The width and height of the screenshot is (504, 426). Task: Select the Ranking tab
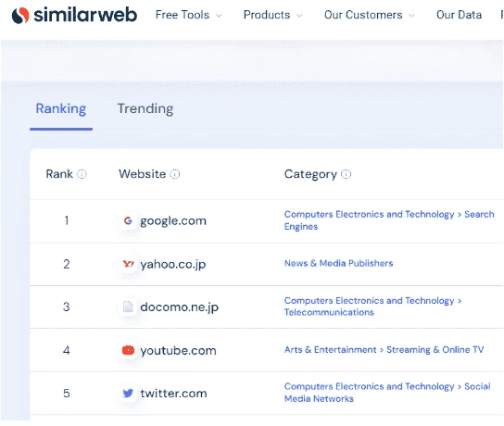coord(61,108)
